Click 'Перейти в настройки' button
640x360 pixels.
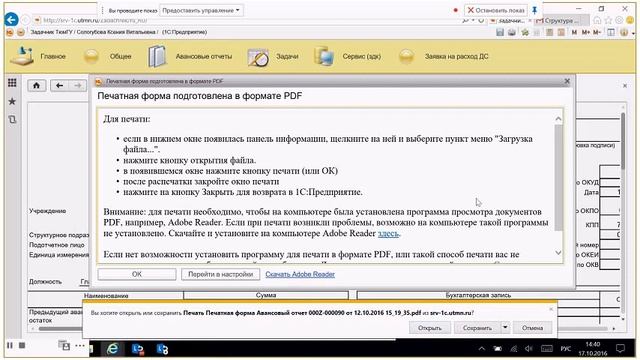tap(220, 274)
